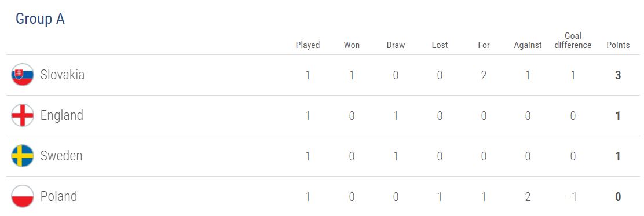Open the England team link
644x216 pixels.
(x=61, y=115)
